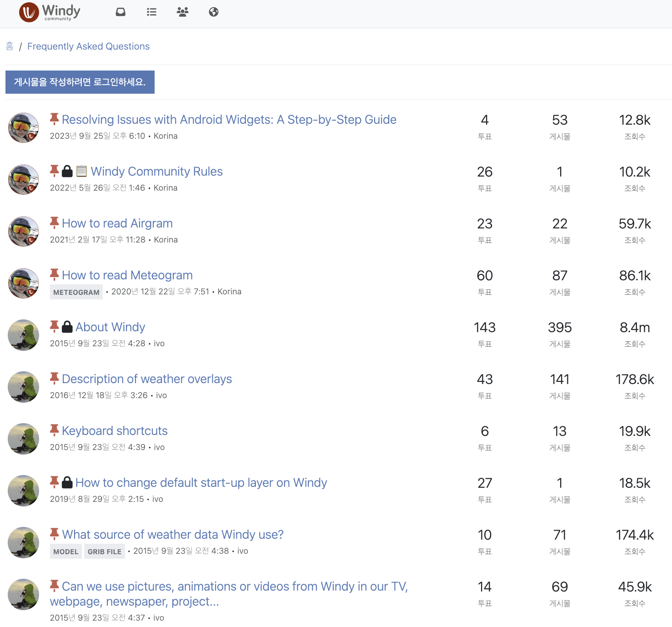The image size is (672, 627).
Task: Click ivo's avatar on weather overlays topic
Action: pyautogui.click(x=24, y=387)
